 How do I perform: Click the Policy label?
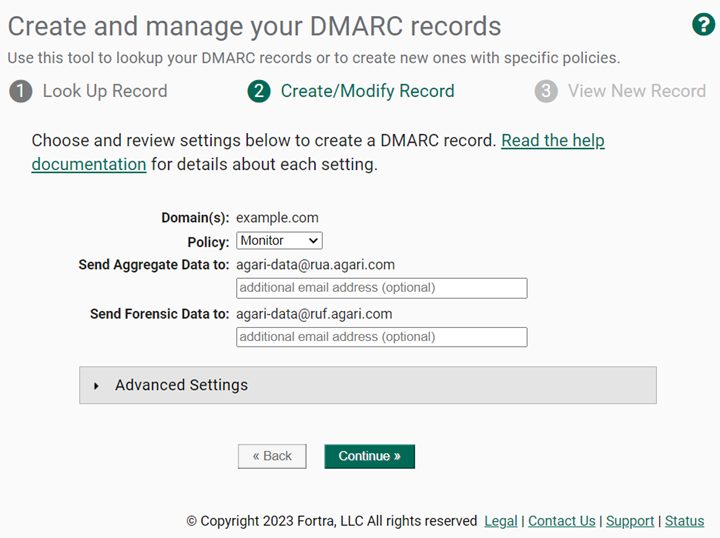tap(208, 242)
